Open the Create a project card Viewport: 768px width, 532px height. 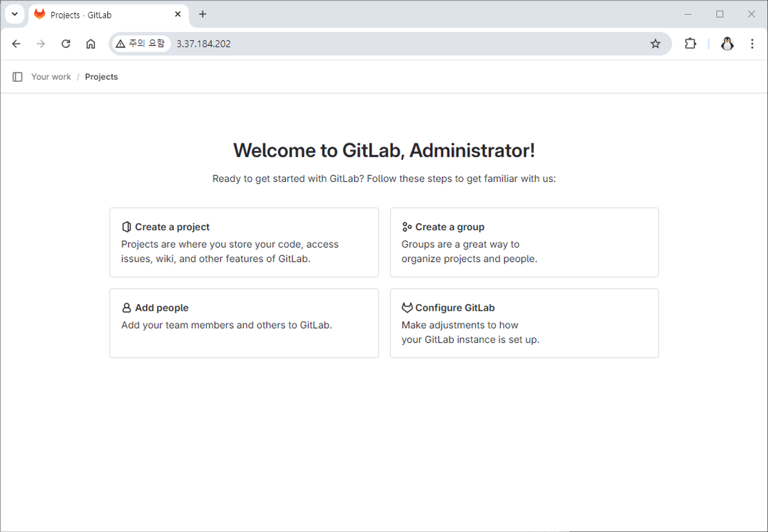(x=244, y=242)
